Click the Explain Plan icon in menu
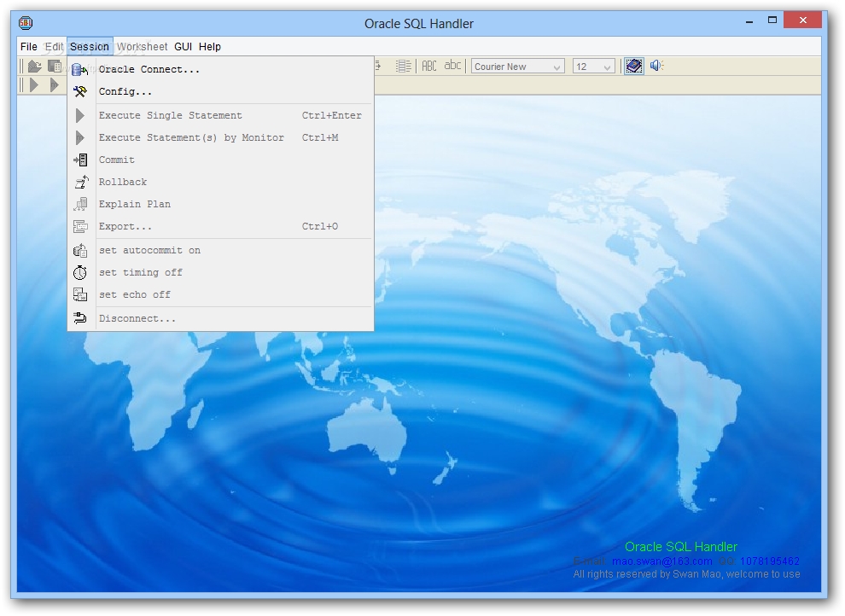The width and height of the screenshot is (845, 616). pos(80,204)
